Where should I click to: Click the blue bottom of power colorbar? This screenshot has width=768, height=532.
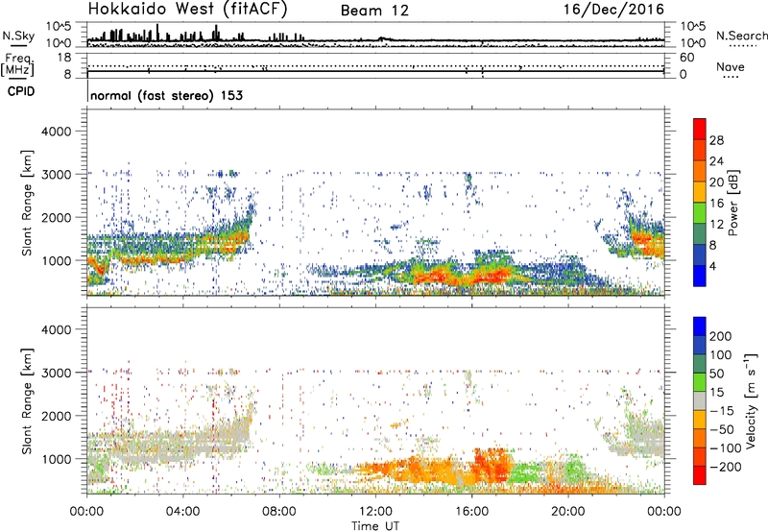pyautogui.click(x=700, y=276)
